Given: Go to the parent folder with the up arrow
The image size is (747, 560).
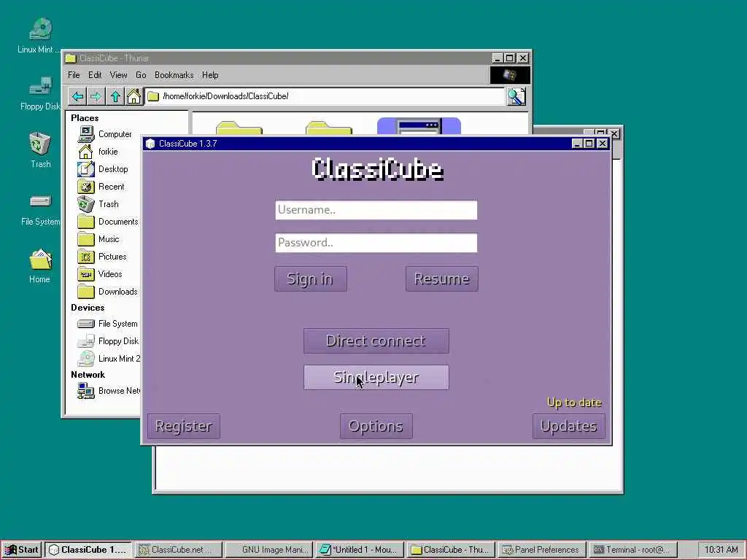Looking at the screenshot, I should click(115, 97).
